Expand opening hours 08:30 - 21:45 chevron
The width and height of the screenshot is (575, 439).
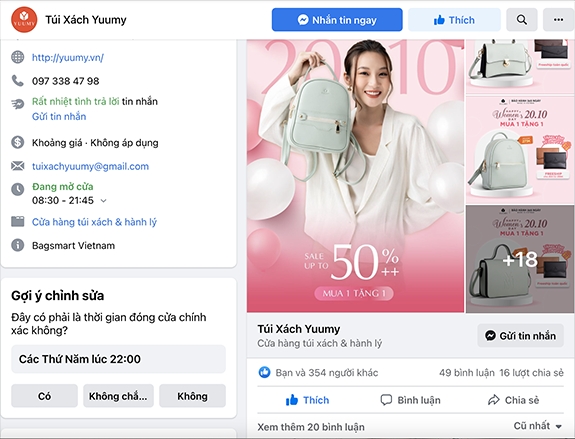[103, 201]
